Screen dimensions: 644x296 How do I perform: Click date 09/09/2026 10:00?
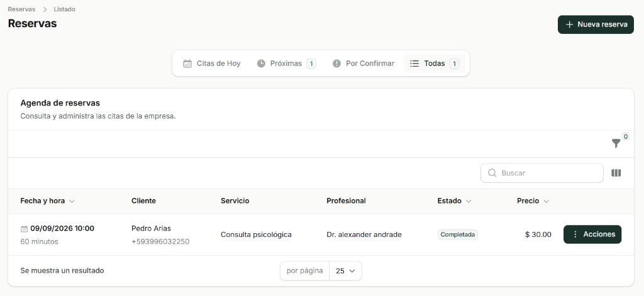tap(62, 228)
